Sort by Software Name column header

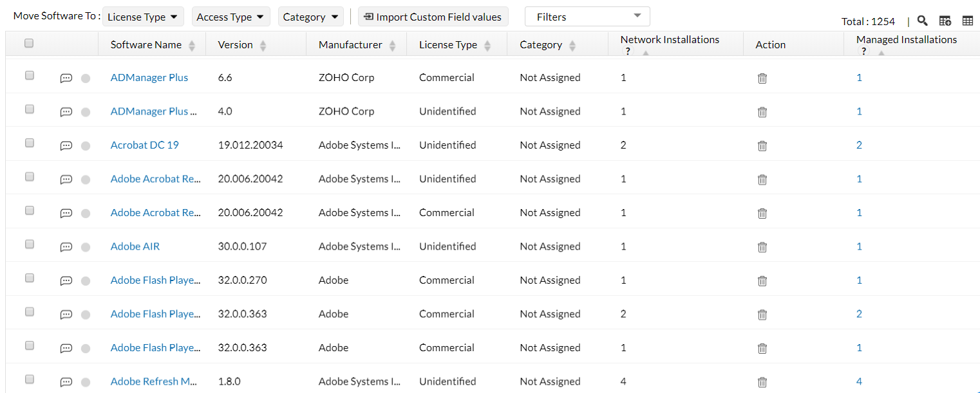coord(146,45)
